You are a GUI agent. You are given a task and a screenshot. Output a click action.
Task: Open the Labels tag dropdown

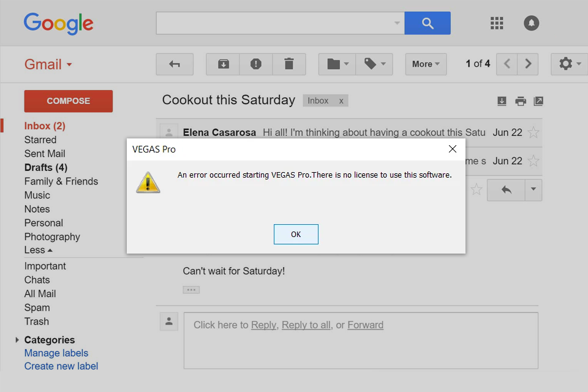[x=374, y=64]
